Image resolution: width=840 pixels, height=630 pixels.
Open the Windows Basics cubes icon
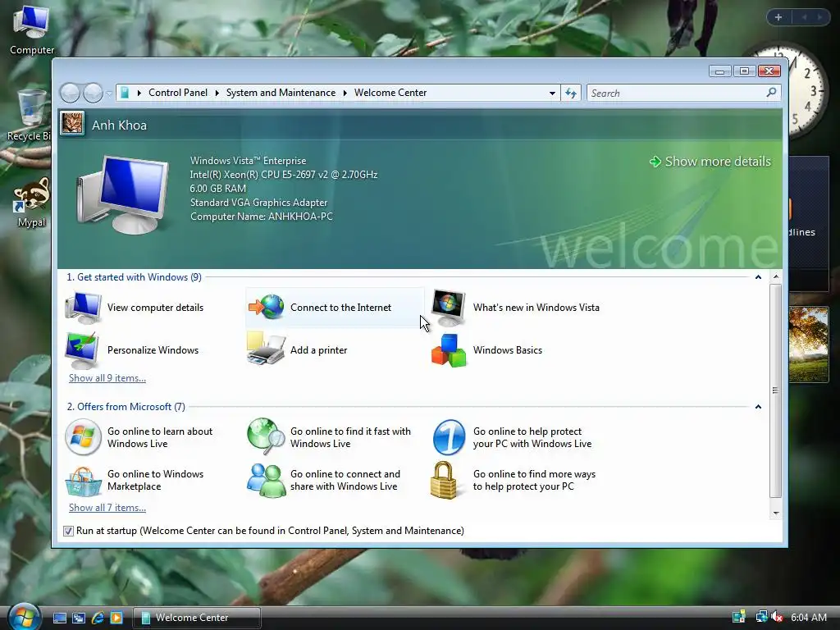(449, 351)
